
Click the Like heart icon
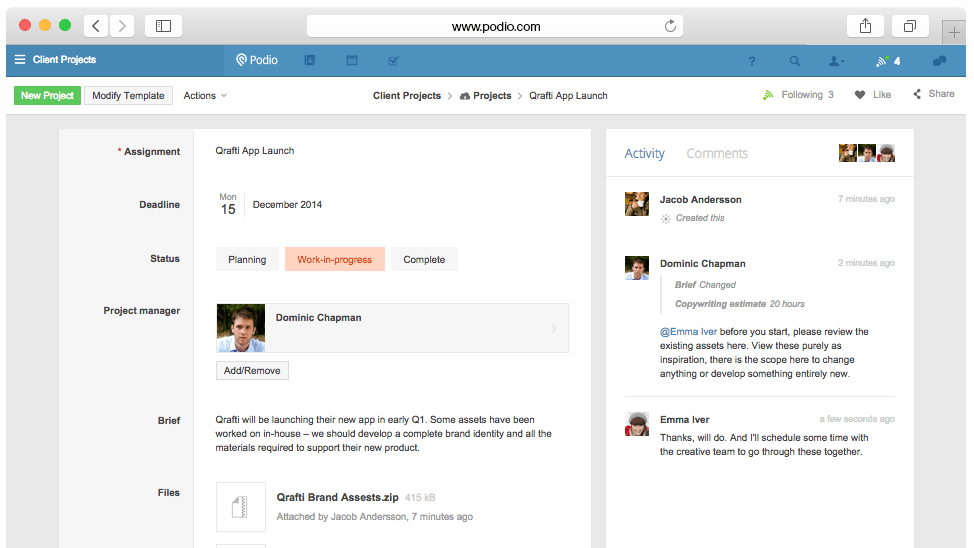click(860, 95)
